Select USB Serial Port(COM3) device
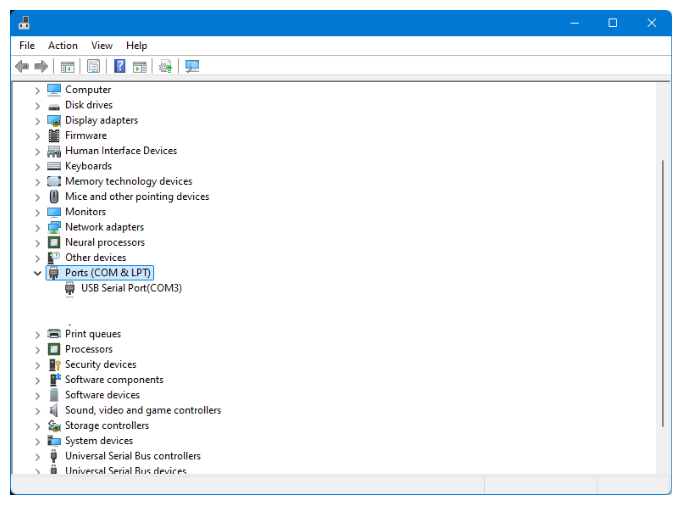Screen dimensions: 682x505 131,288
